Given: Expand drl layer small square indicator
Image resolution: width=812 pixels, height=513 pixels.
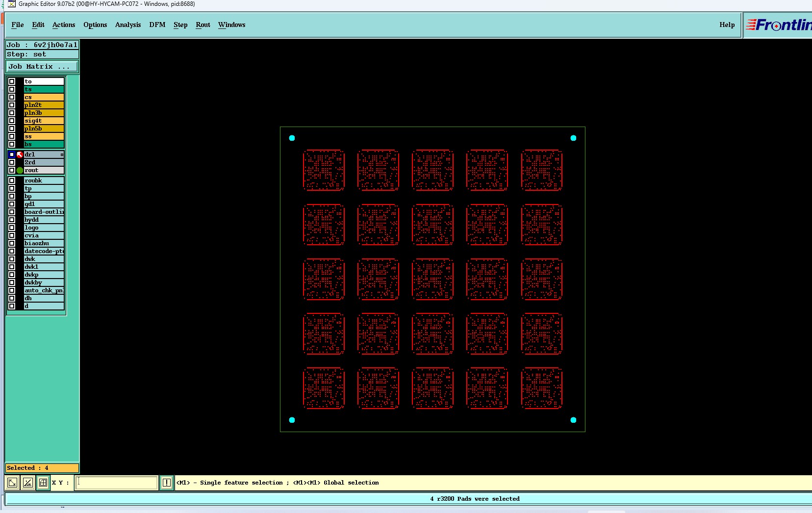Looking at the screenshot, I should coord(62,154).
